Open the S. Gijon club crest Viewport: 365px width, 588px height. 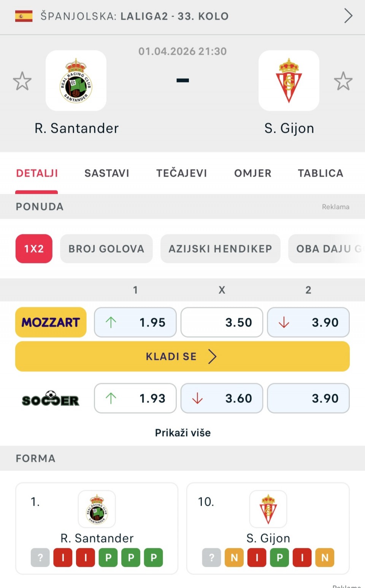289,81
